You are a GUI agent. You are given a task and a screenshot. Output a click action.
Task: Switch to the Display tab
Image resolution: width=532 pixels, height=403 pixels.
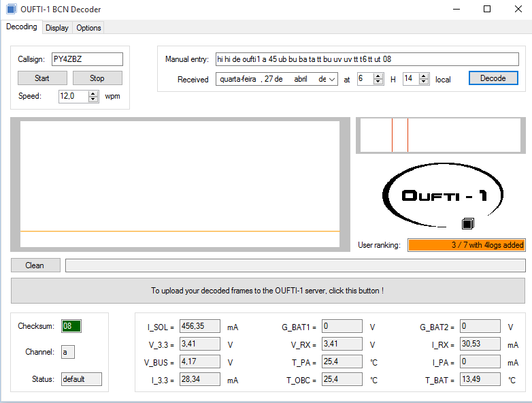pos(57,28)
